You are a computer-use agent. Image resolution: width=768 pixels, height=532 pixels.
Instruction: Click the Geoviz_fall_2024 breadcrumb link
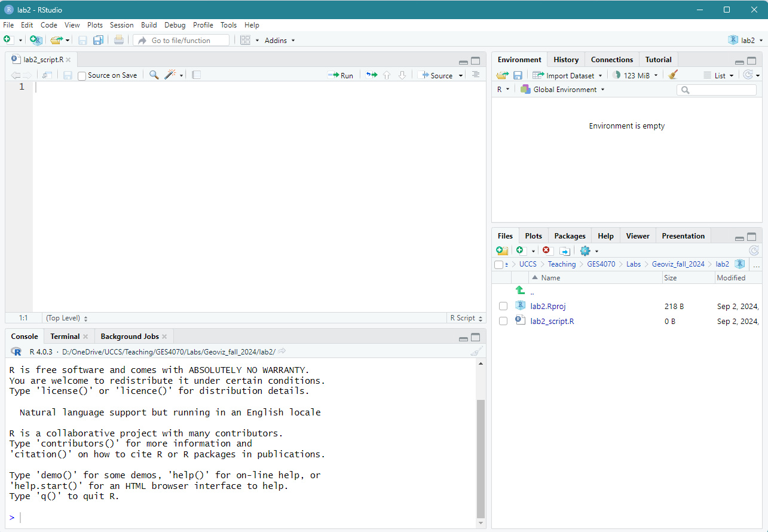678,264
